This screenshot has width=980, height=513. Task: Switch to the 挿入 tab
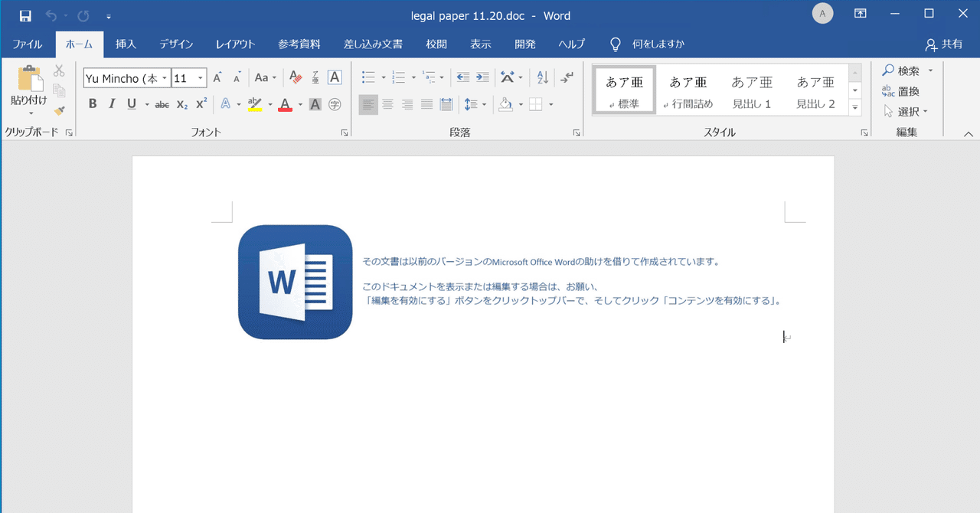tap(126, 44)
